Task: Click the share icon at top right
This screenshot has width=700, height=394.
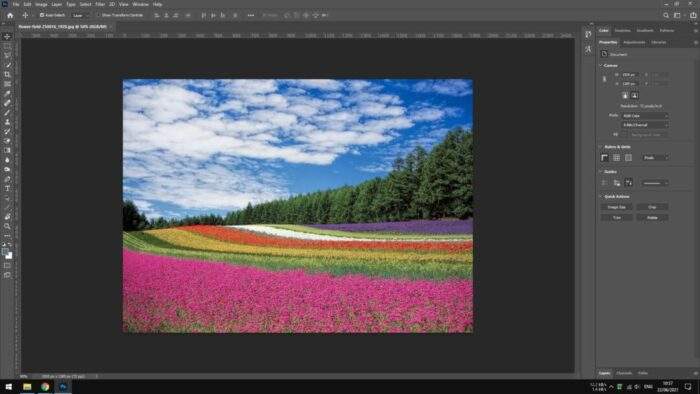Action: pyautogui.click(x=693, y=15)
